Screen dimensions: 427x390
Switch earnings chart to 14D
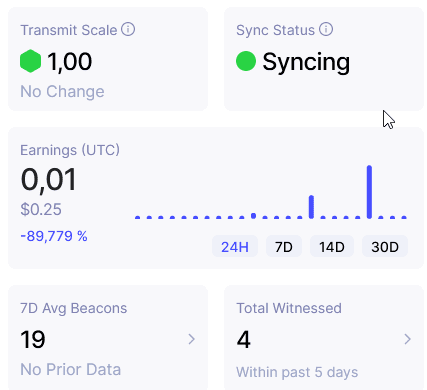click(332, 247)
